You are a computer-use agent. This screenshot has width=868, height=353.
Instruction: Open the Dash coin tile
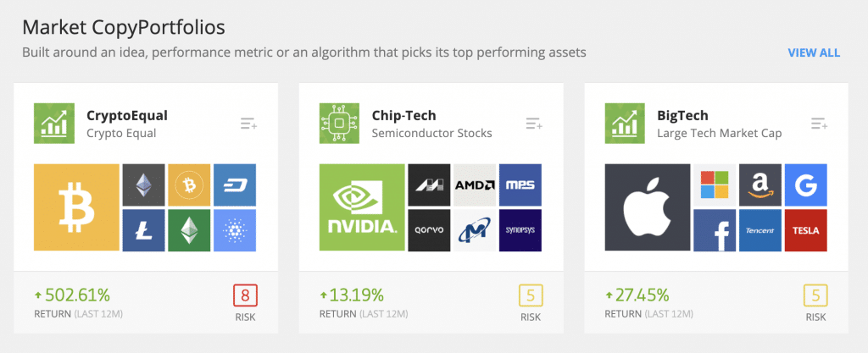click(x=235, y=185)
